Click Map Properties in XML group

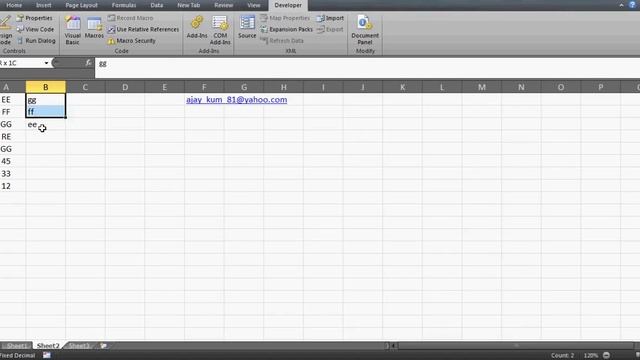pyautogui.click(x=285, y=18)
